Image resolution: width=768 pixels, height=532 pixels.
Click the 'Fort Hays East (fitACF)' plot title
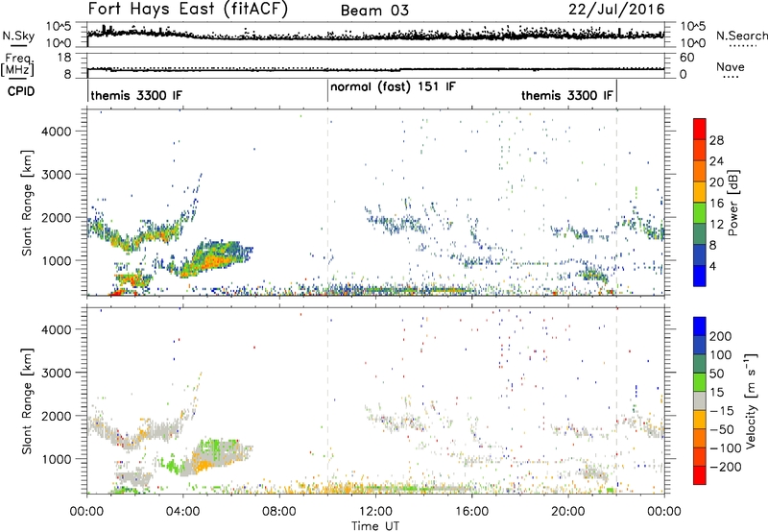[187, 10]
